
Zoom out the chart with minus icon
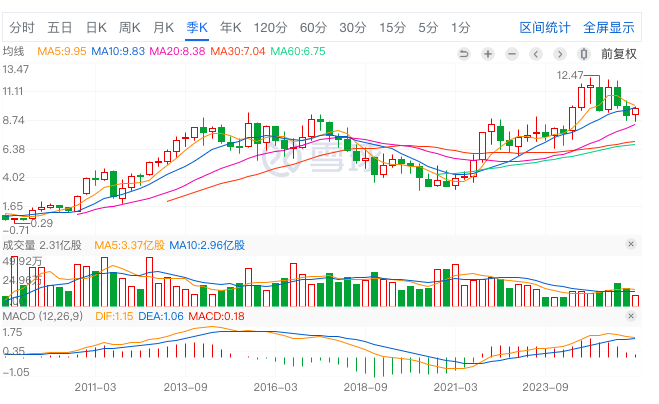pyautogui.click(x=512, y=53)
